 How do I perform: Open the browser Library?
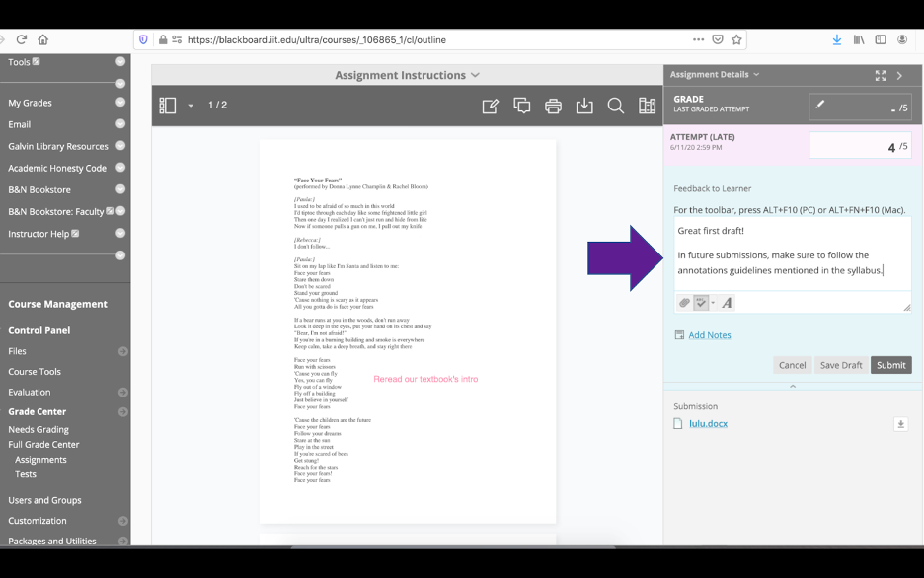pyautogui.click(x=859, y=39)
